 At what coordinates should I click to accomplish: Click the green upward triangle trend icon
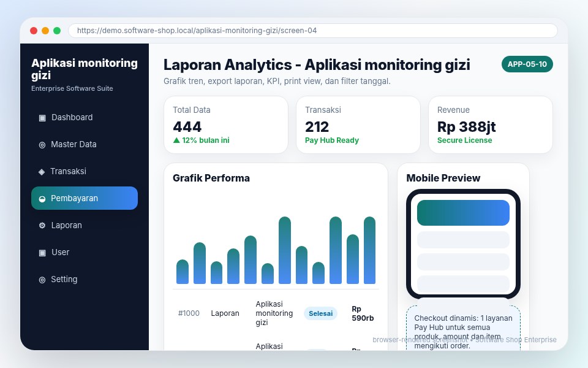pyautogui.click(x=176, y=140)
